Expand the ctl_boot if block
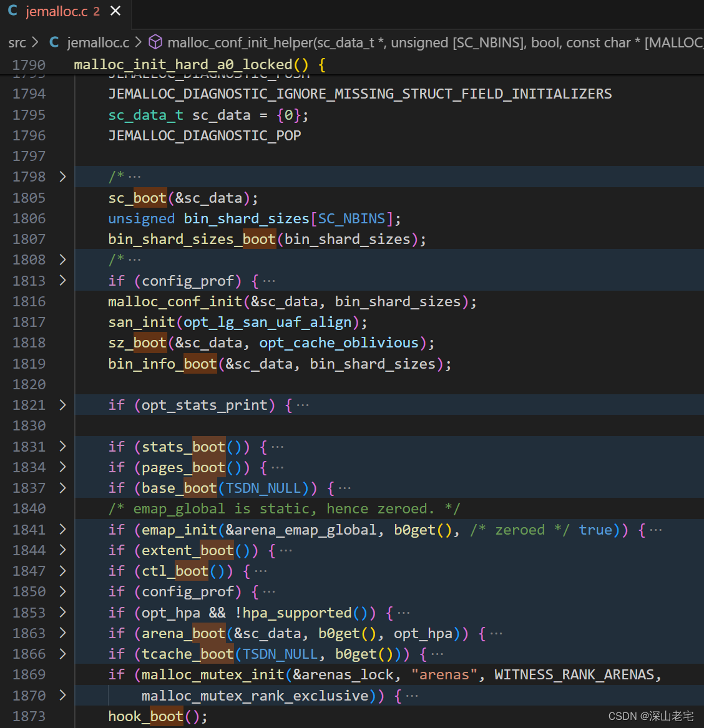This screenshot has height=728, width=704. coord(62,571)
